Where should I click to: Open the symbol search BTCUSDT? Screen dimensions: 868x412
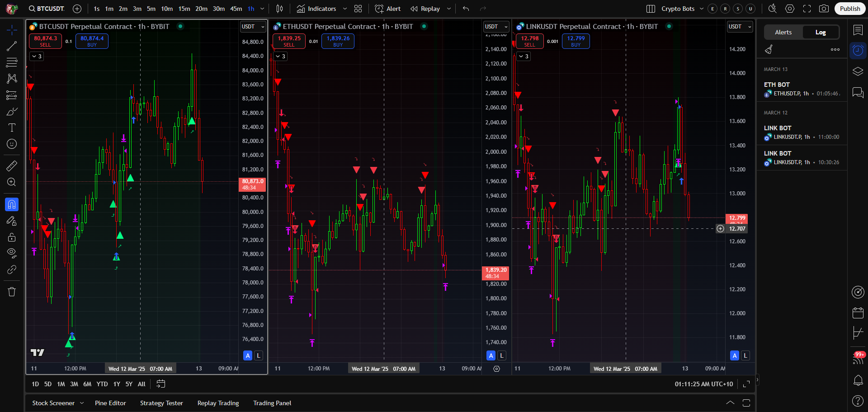(47, 9)
